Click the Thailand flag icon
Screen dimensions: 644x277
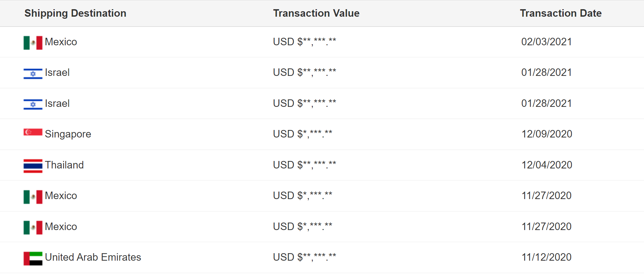(33, 166)
